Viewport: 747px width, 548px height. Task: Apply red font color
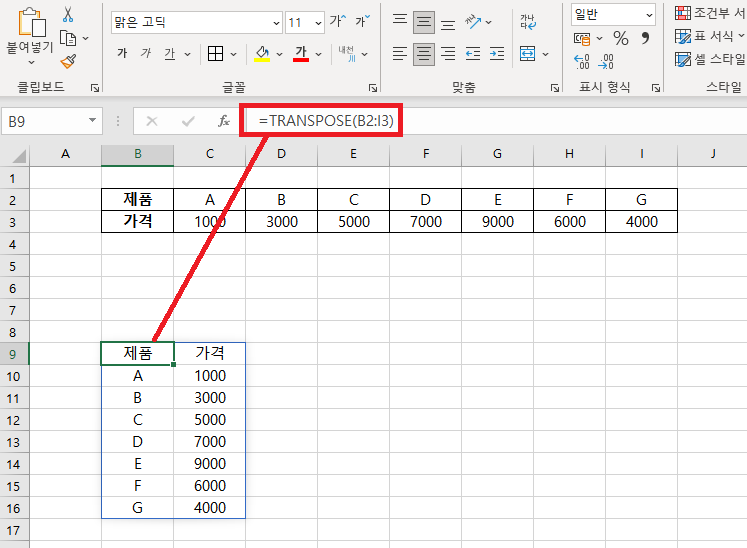[x=301, y=54]
